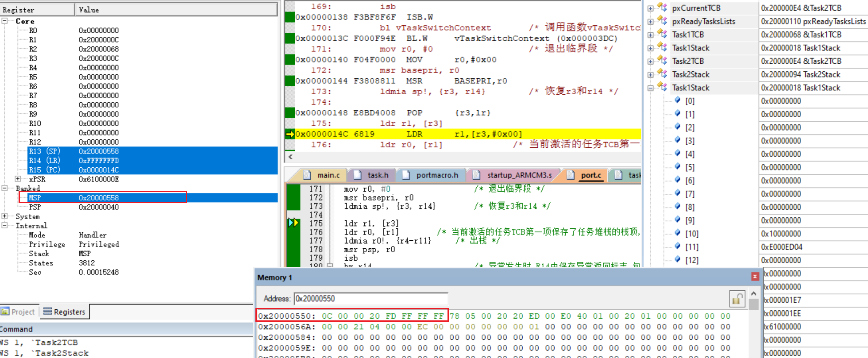Toggle memory window lock icon

[737, 299]
